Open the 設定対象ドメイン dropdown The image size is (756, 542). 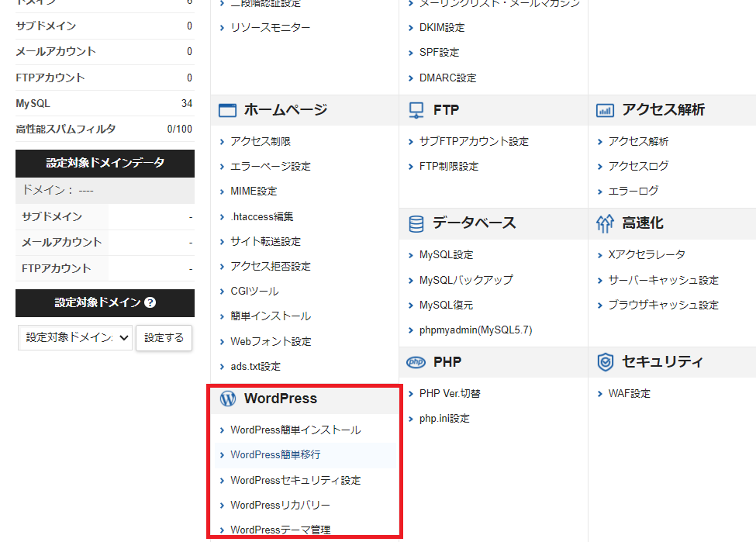pyautogui.click(x=75, y=338)
